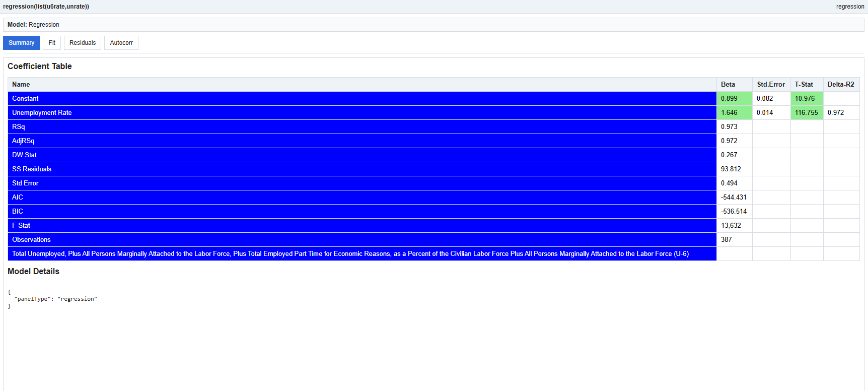868x391 pixels.
Task: Switch to the Summary tab
Action: click(21, 43)
